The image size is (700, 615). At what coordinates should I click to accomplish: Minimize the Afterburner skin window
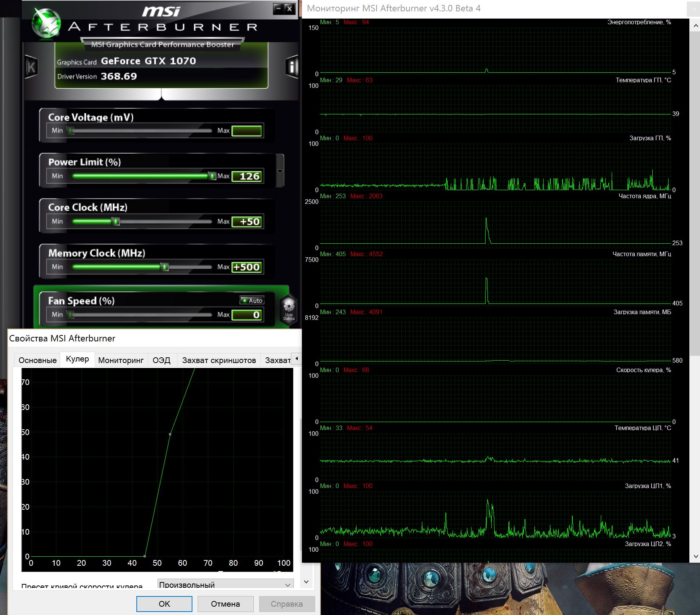click(278, 8)
